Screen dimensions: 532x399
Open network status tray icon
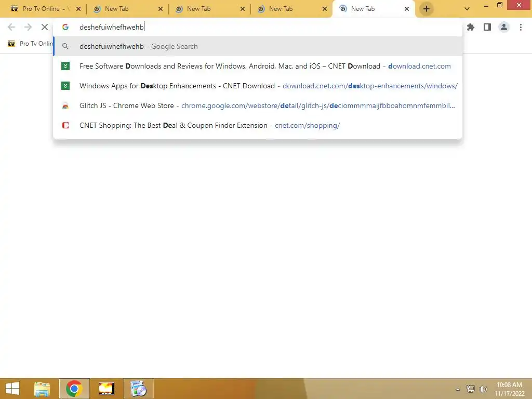click(x=471, y=389)
